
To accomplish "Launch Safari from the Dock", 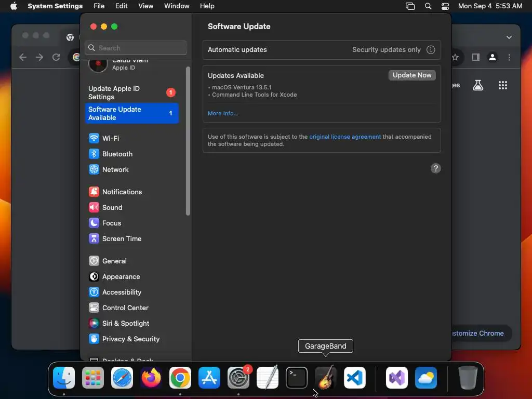I will pos(122,378).
